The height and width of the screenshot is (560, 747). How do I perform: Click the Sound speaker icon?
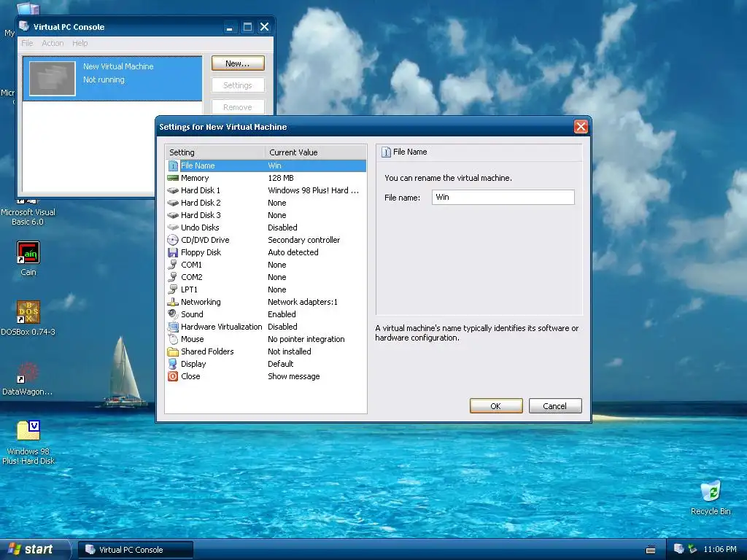(173, 314)
